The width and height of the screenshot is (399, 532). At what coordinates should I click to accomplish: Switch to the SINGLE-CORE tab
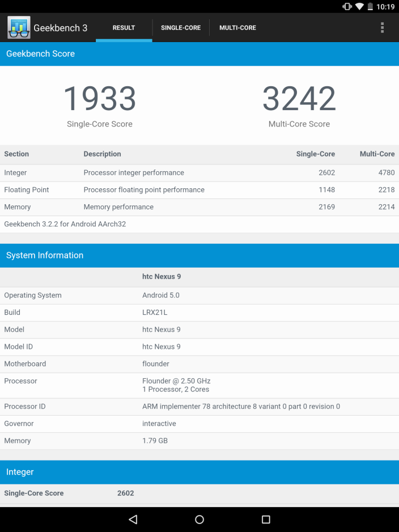point(181,28)
